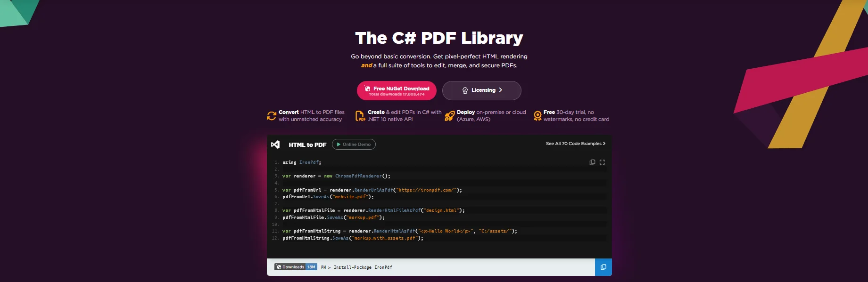Viewport: 868px width, 282px height.
Task: Click the code line "using IronPdf;"
Action: click(302, 162)
